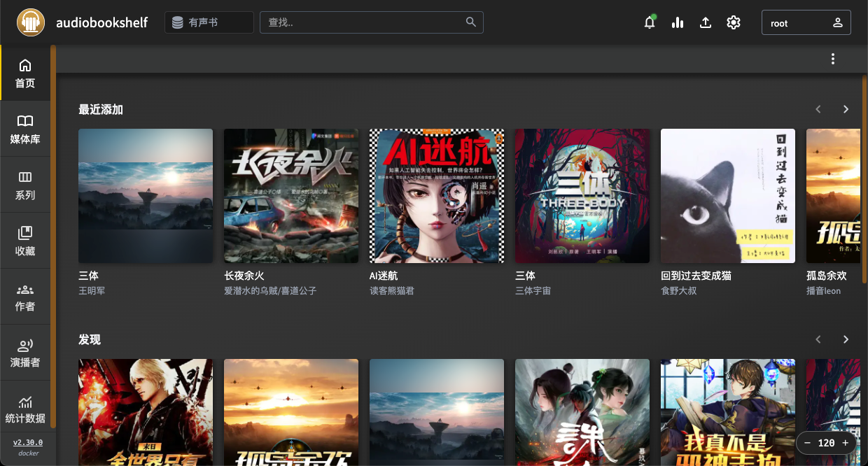868x466 pixels.
Task: Click the 最近添加 section heading
Action: (x=101, y=109)
